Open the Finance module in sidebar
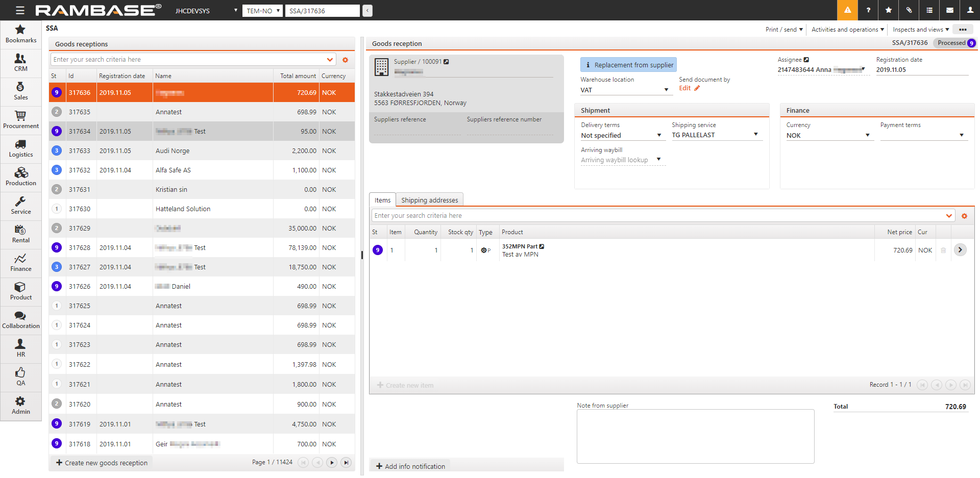980x478 pixels. pos(20,263)
